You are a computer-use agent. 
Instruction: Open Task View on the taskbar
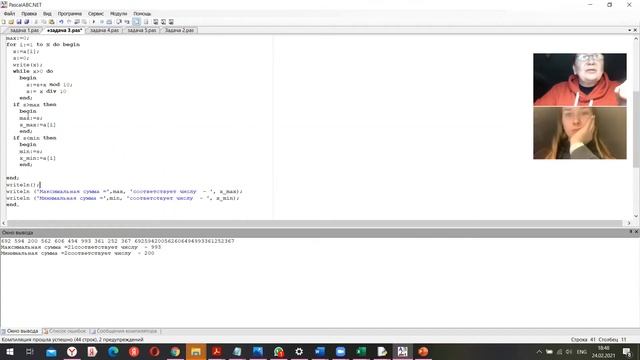point(30,351)
